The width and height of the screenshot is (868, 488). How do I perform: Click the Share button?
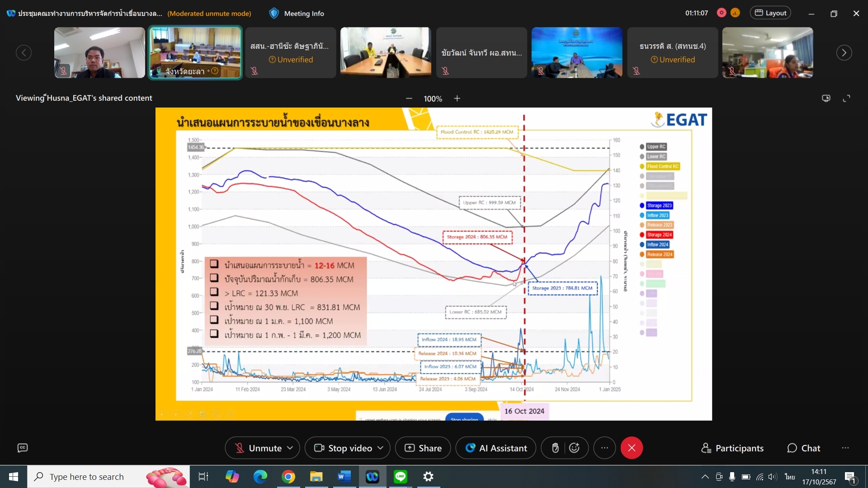423,448
